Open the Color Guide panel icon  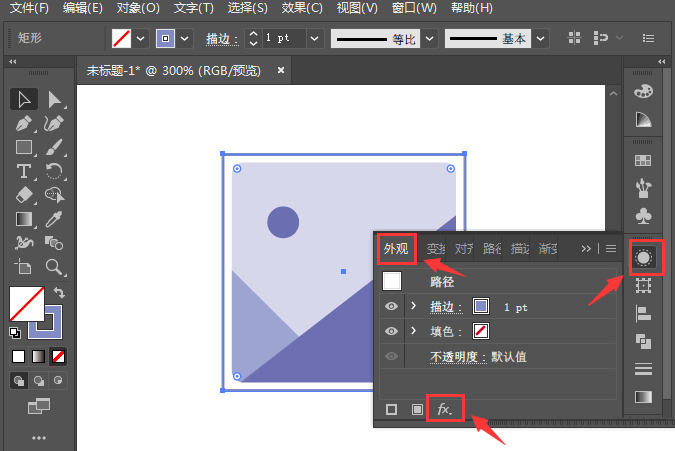643,120
